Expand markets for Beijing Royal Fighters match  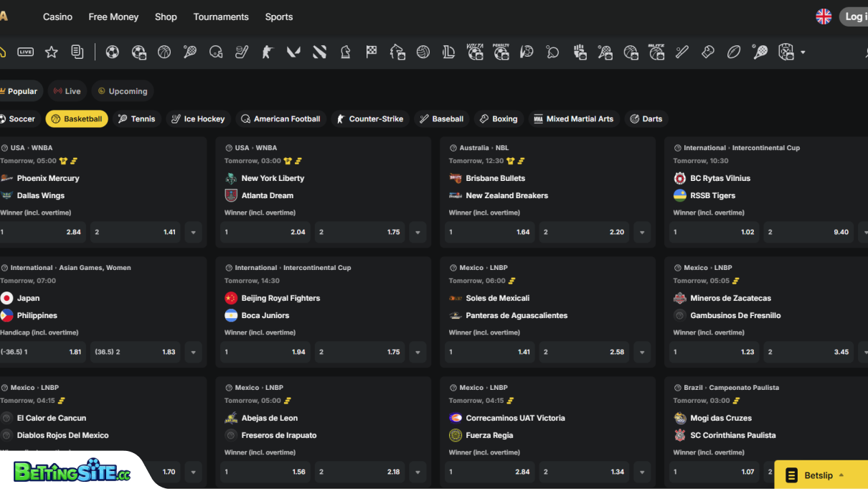pyautogui.click(x=418, y=352)
